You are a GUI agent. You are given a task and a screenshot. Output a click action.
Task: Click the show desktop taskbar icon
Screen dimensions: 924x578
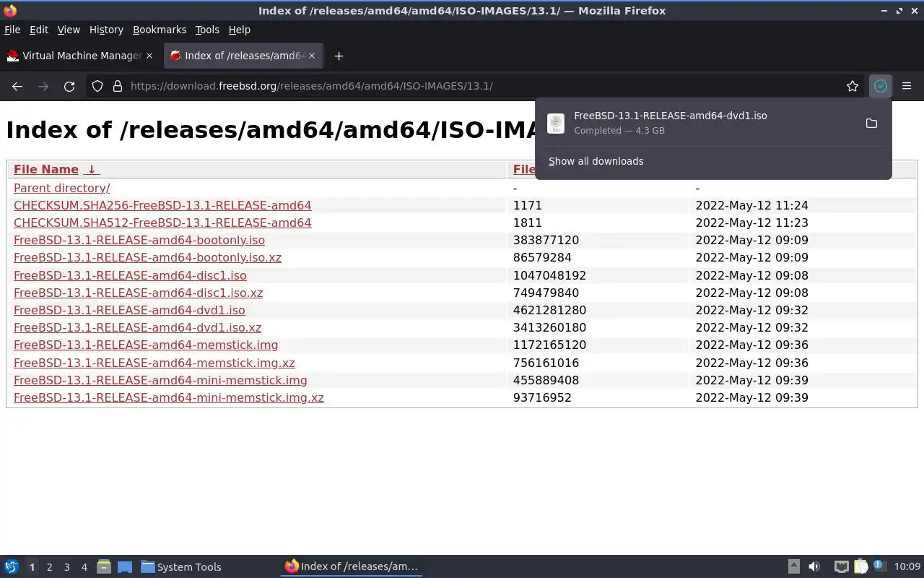(124, 567)
